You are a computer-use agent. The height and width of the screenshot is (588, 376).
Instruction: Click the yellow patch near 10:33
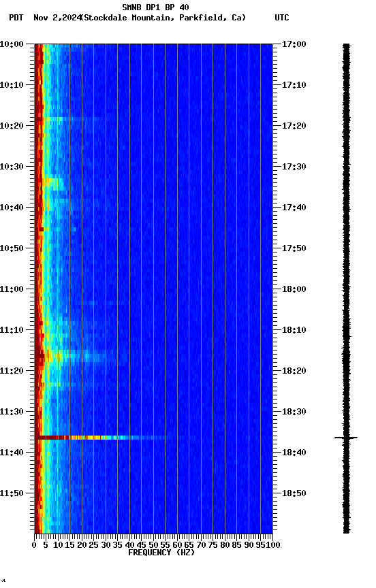point(52,182)
